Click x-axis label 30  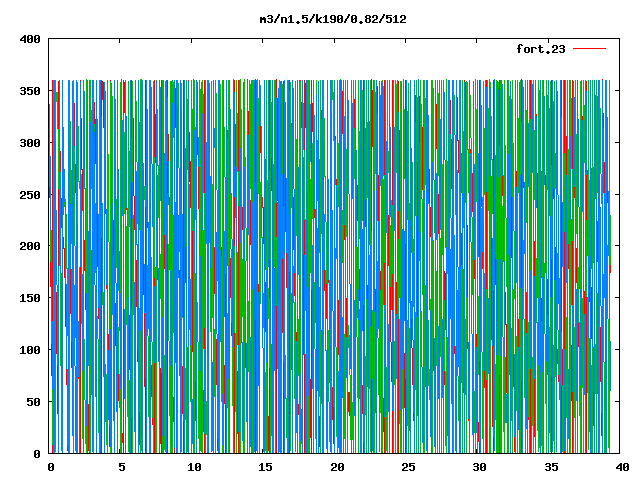coord(480,467)
